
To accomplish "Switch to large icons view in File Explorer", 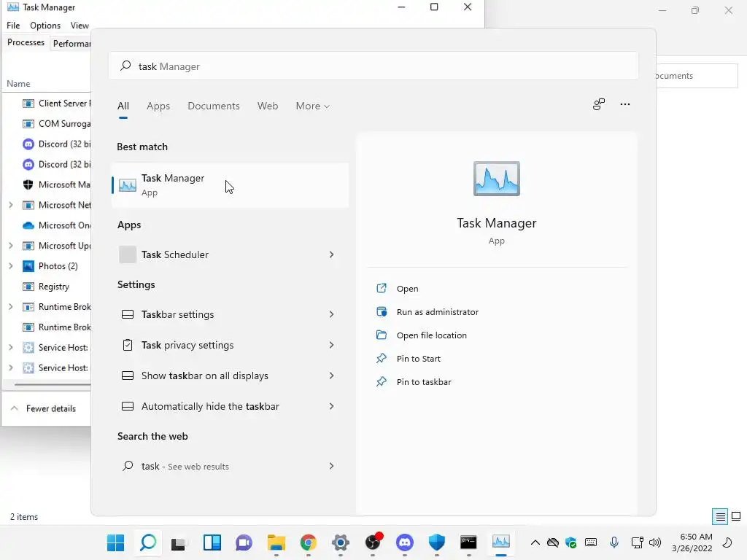I will pyautogui.click(x=736, y=516).
